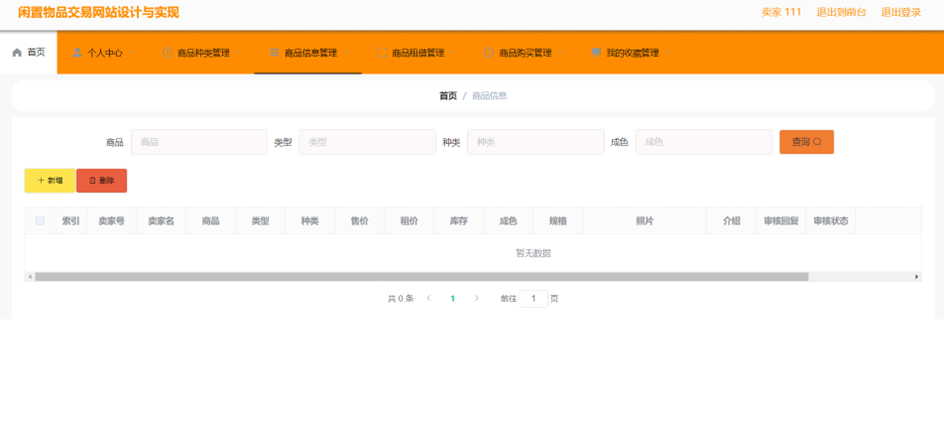Go to next page with pagination chevron

coord(477,298)
